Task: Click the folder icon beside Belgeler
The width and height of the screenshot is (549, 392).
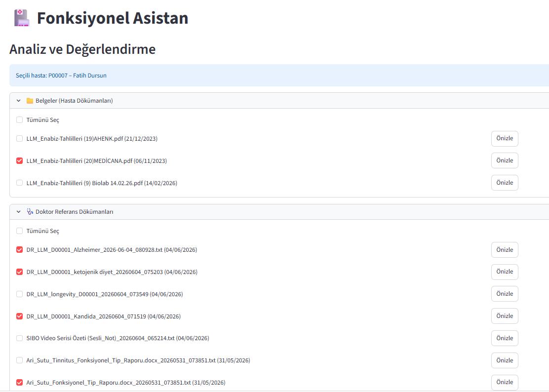Action: pyautogui.click(x=30, y=101)
